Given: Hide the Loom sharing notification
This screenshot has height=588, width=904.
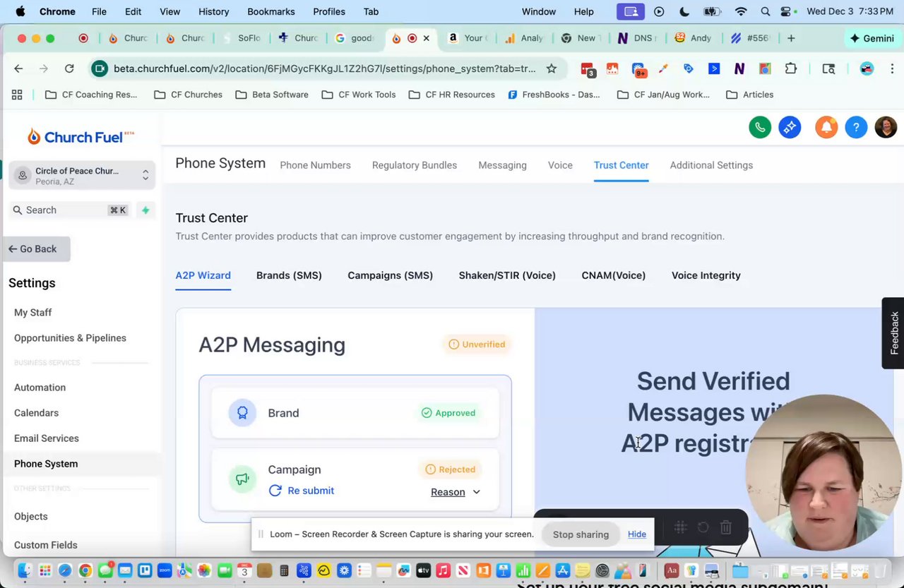Looking at the screenshot, I should click(x=636, y=534).
